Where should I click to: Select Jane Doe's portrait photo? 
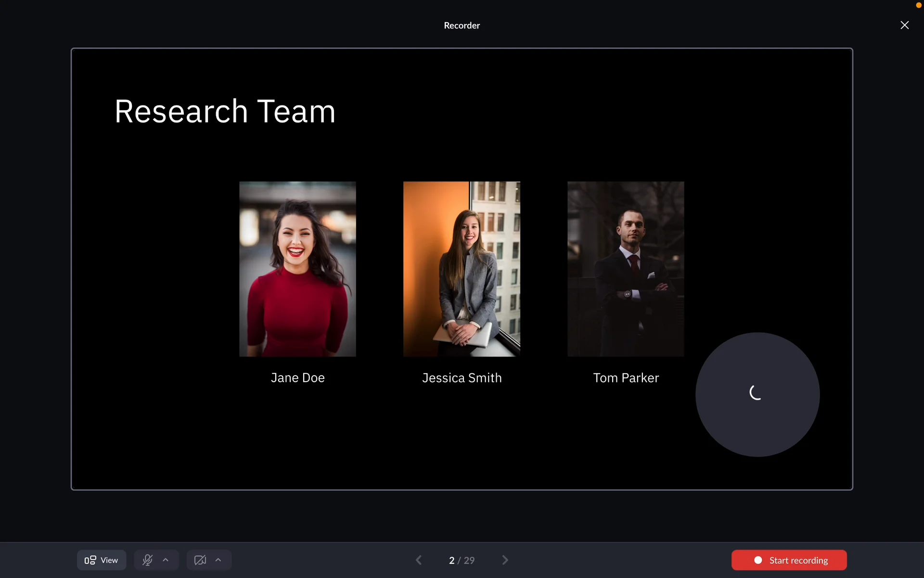click(x=297, y=269)
